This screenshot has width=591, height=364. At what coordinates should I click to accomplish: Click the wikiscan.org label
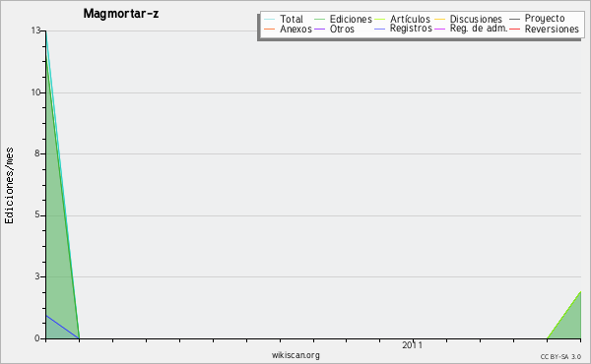tap(295, 355)
